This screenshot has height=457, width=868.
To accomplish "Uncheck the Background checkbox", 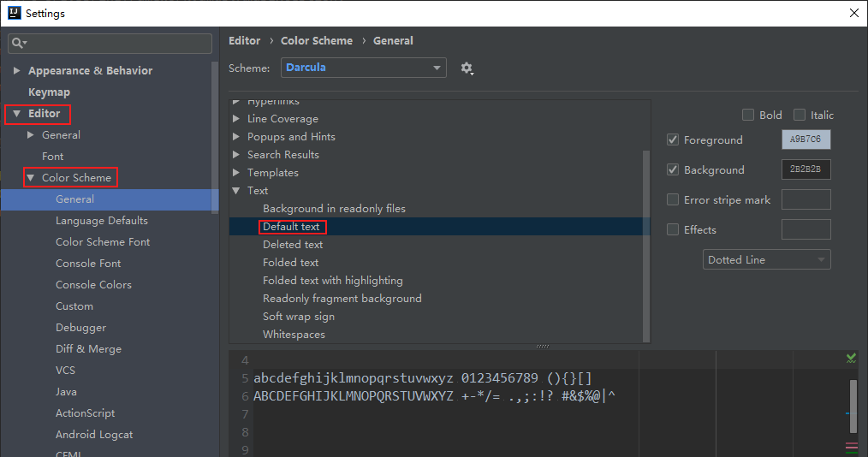I will click(673, 169).
